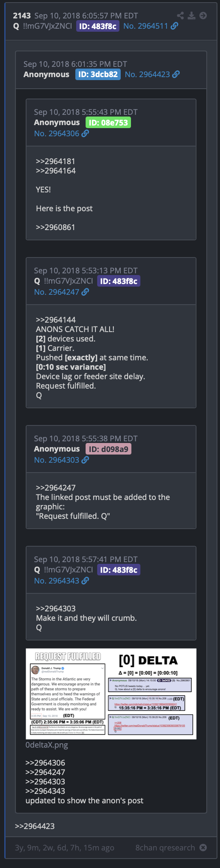Viewport: 220px width, 868px height.
Task: Click the pink ID: d098a9 badge
Action: coord(108,449)
